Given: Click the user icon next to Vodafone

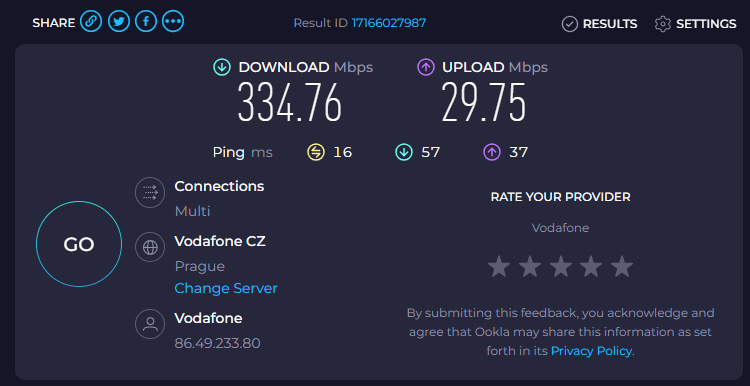Looking at the screenshot, I should click(x=150, y=324).
